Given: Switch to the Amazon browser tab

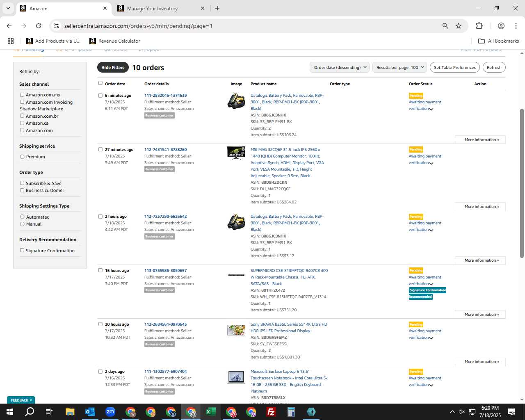Looking at the screenshot, I should click(64, 8).
